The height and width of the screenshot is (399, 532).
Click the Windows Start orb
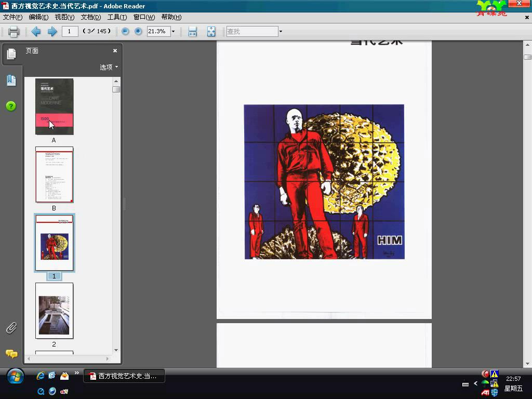point(15,377)
